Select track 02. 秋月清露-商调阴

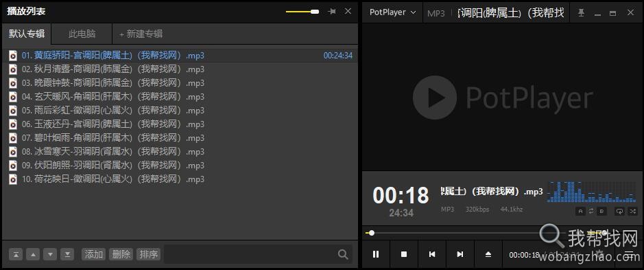point(180,69)
